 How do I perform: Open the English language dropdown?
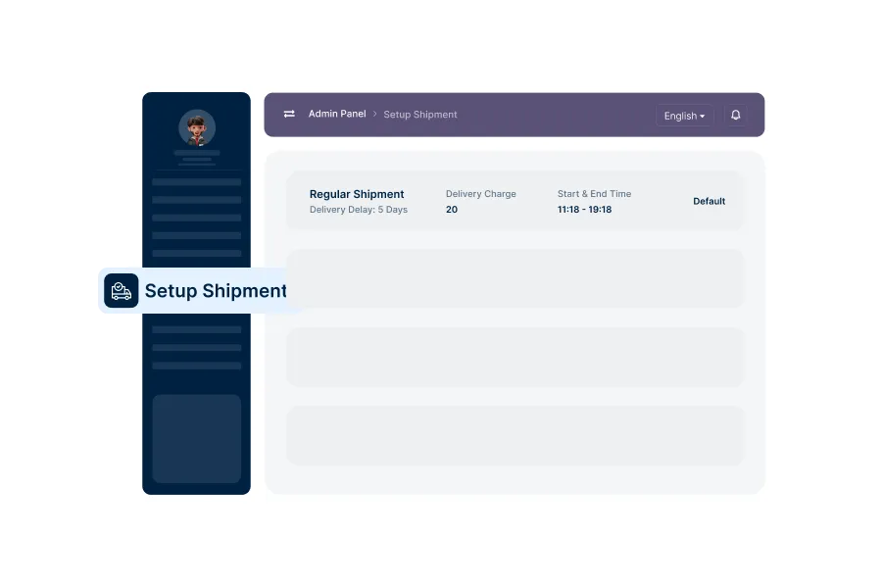(x=684, y=116)
